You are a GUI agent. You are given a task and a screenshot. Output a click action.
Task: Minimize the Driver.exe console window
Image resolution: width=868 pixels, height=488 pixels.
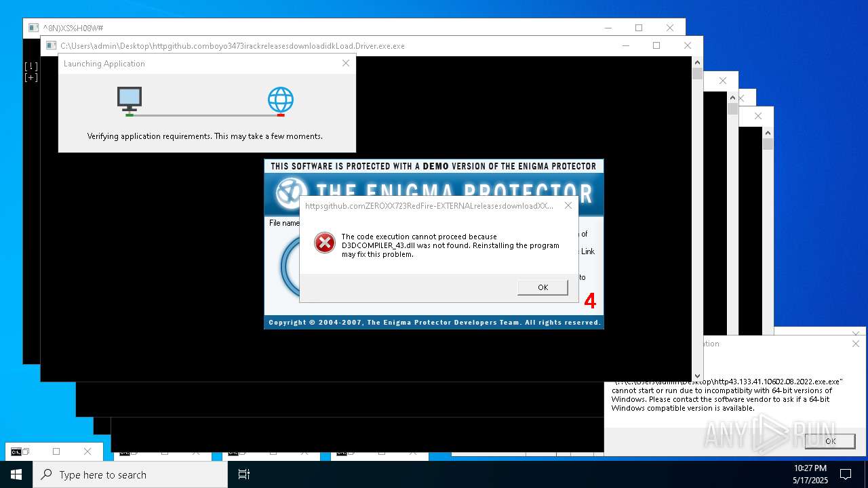tap(625, 45)
